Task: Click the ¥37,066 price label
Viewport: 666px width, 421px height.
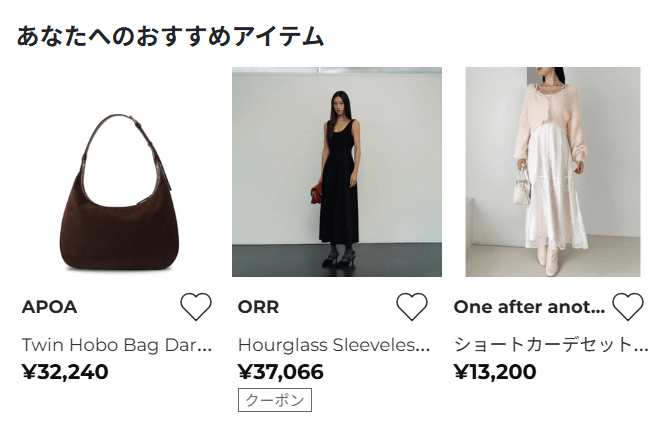Action: click(281, 372)
